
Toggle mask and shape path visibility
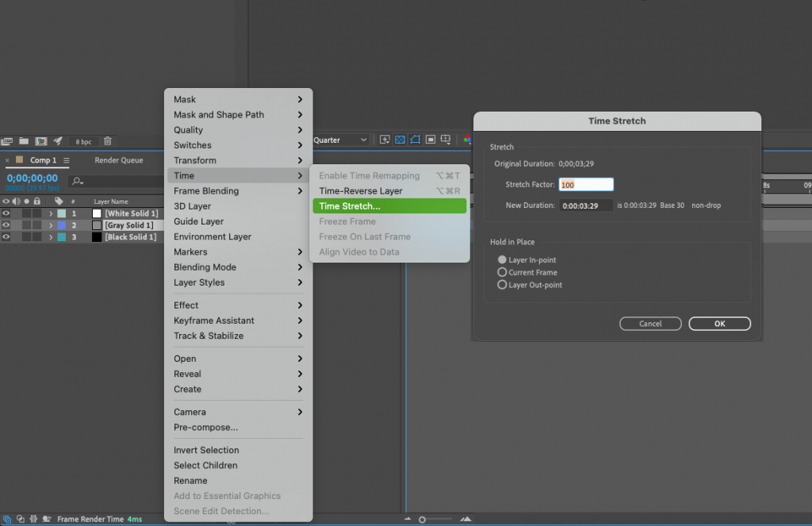[x=415, y=140]
